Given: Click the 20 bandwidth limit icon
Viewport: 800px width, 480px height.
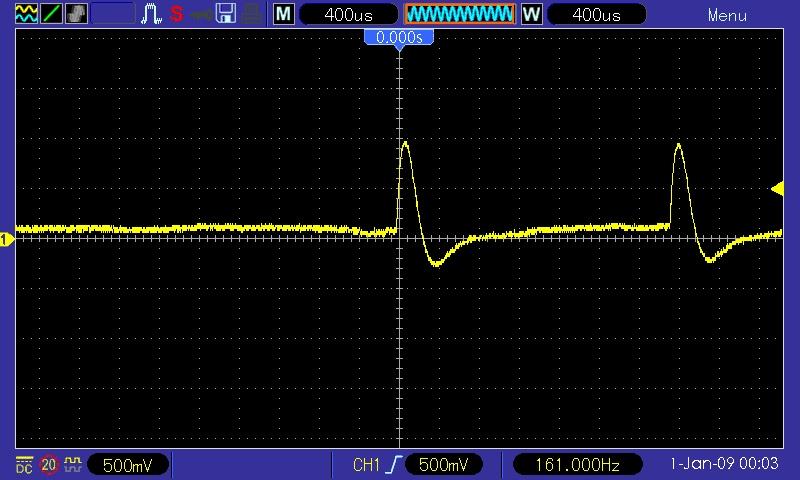Looking at the screenshot, I should (48, 465).
